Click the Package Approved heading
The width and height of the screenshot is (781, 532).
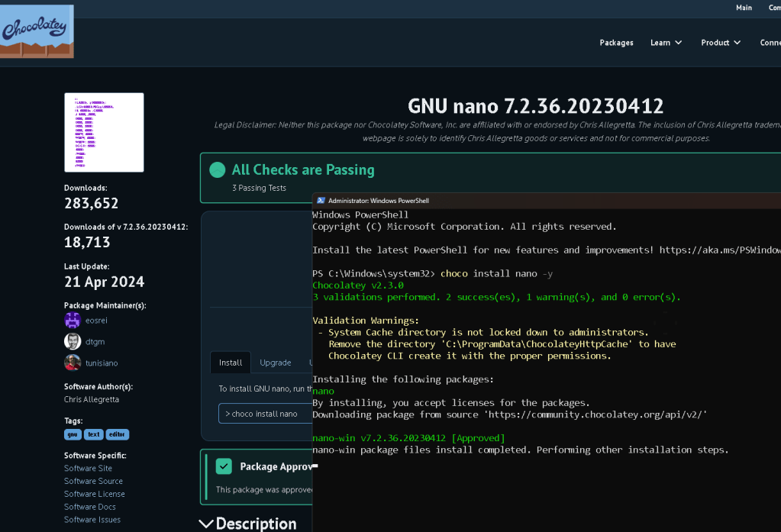276,466
